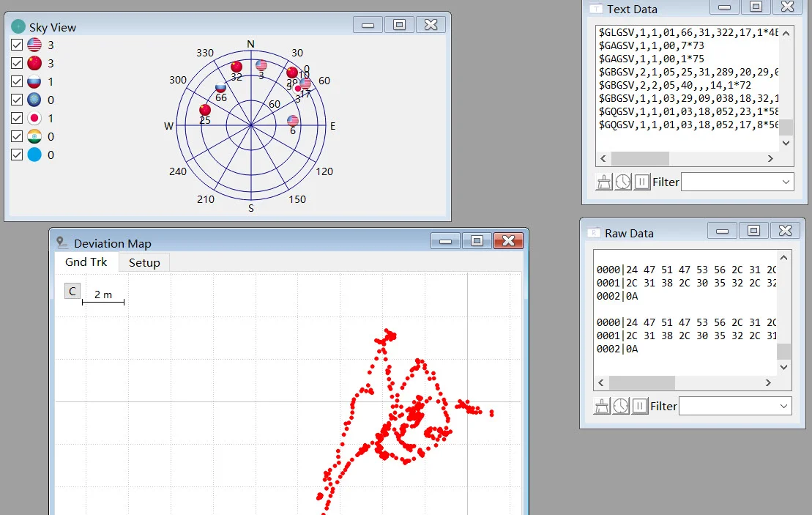Click the clear icon in Raw Data
The height and width of the screenshot is (515, 812).
click(x=602, y=406)
